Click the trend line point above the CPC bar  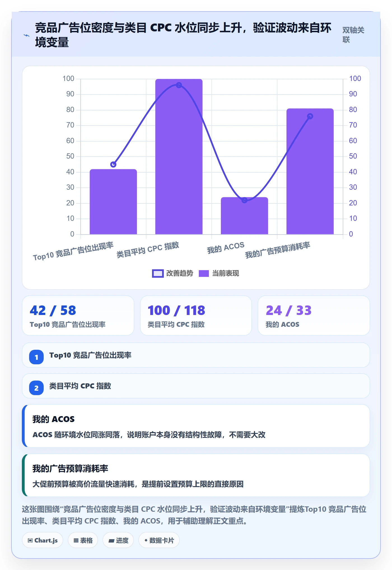click(179, 85)
